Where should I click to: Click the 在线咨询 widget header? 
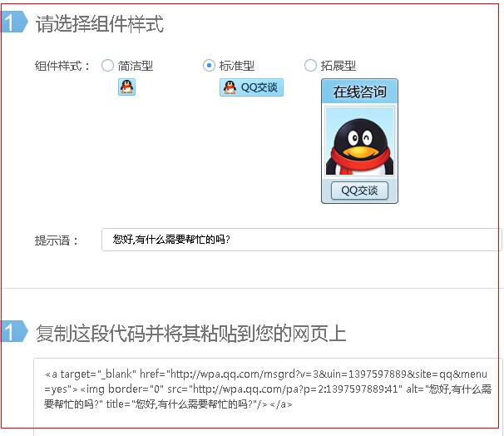[359, 92]
